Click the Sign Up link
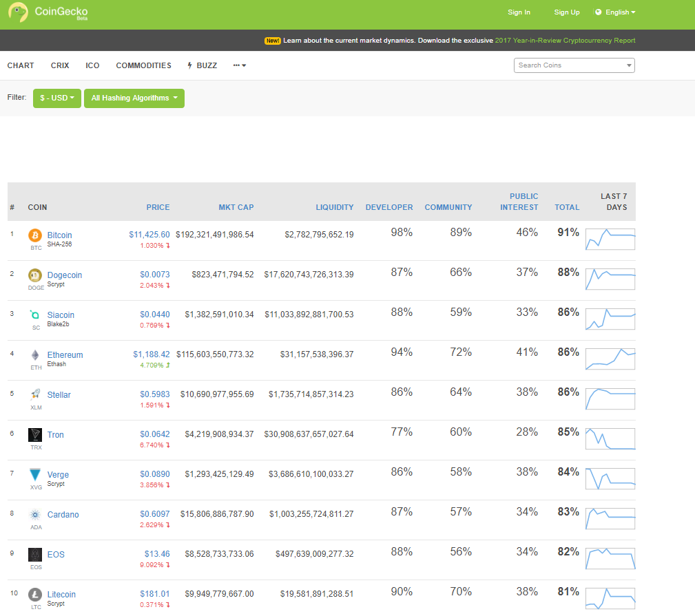 (567, 12)
